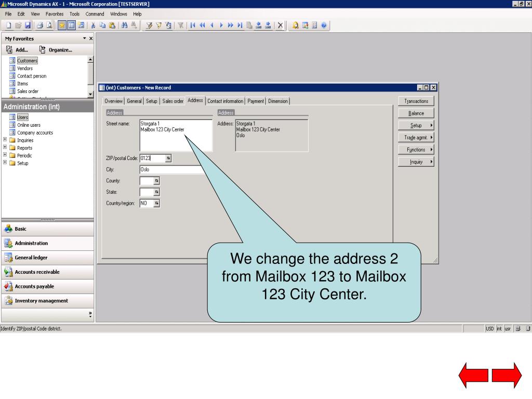
Task: Open the State lookup arrow
Action: coord(156,192)
